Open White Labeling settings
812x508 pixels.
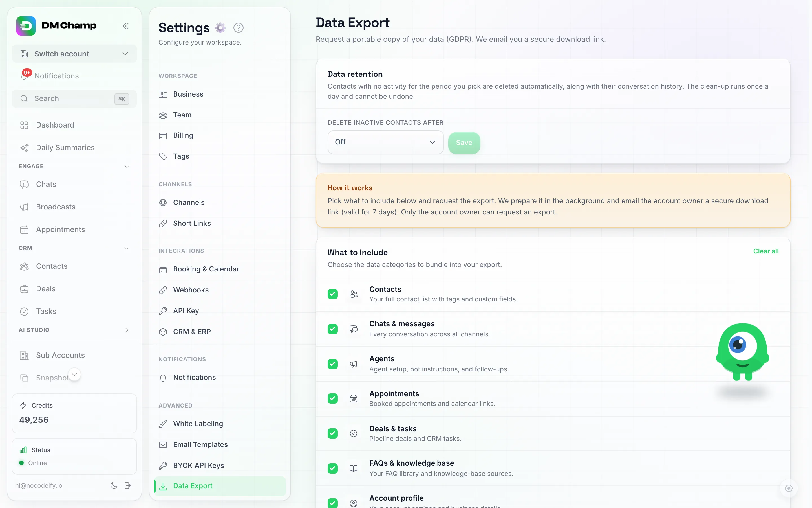point(220,424)
